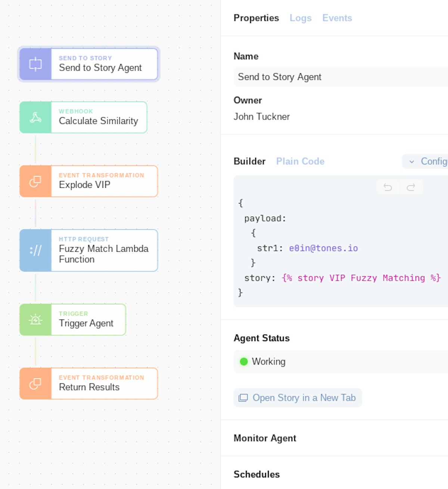This screenshot has width=448, height=489.
Task: Click the Send to Story agent icon
Action: (x=35, y=64)
